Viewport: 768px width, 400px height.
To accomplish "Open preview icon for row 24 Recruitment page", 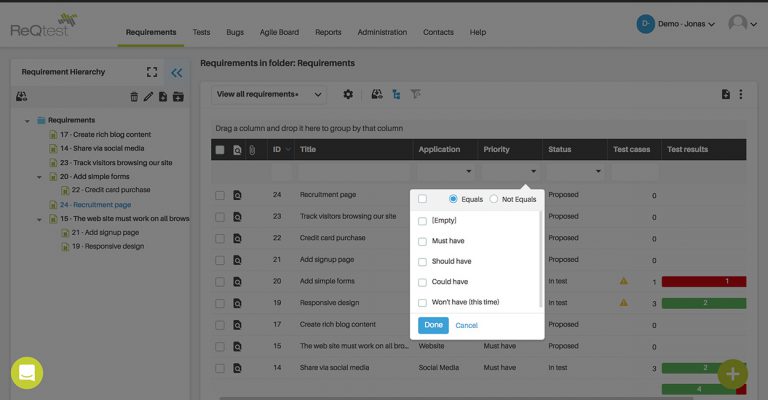I will [237, 195].
